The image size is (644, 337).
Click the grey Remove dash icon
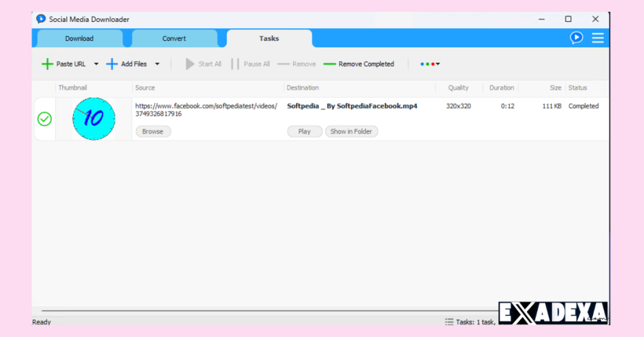[284, 64]
